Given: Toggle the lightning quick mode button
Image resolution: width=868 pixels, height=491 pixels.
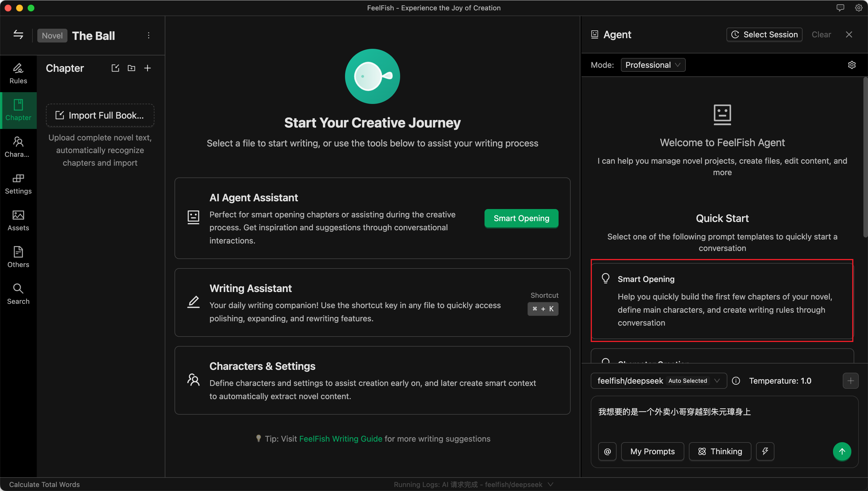Looking at the screenshot, I should coord(765,451).
